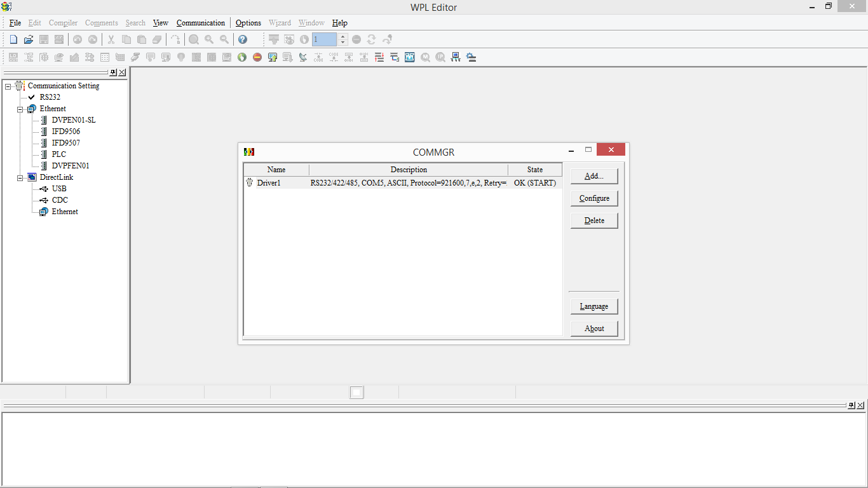Select PLC under Ethernet
The image size is (868, 488).
pos(59,154)
